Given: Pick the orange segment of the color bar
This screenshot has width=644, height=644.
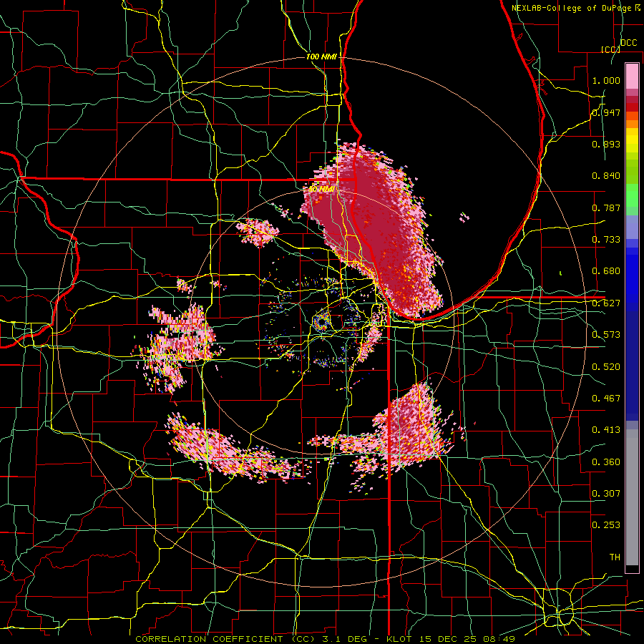Looking at the screenshot, I should pos(632,124).
